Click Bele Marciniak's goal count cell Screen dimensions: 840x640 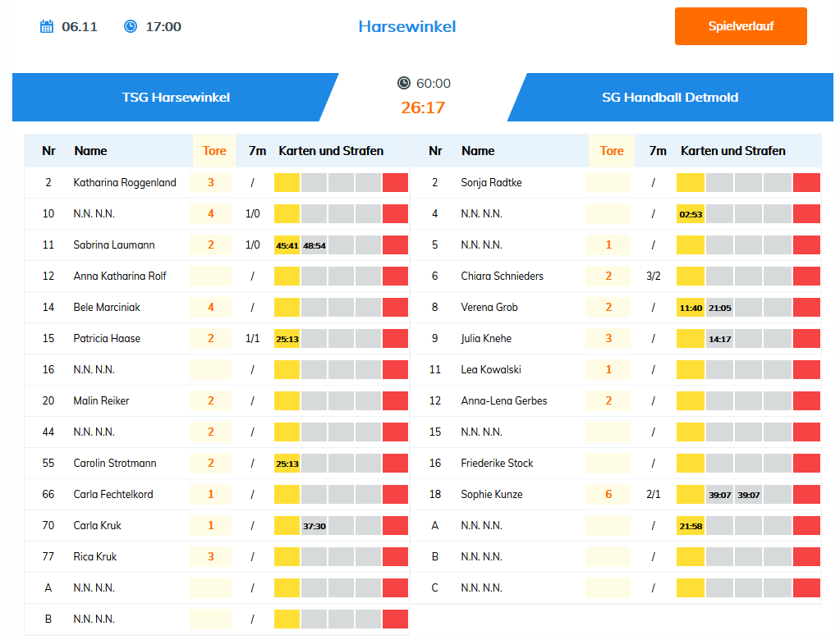point(211,308)
